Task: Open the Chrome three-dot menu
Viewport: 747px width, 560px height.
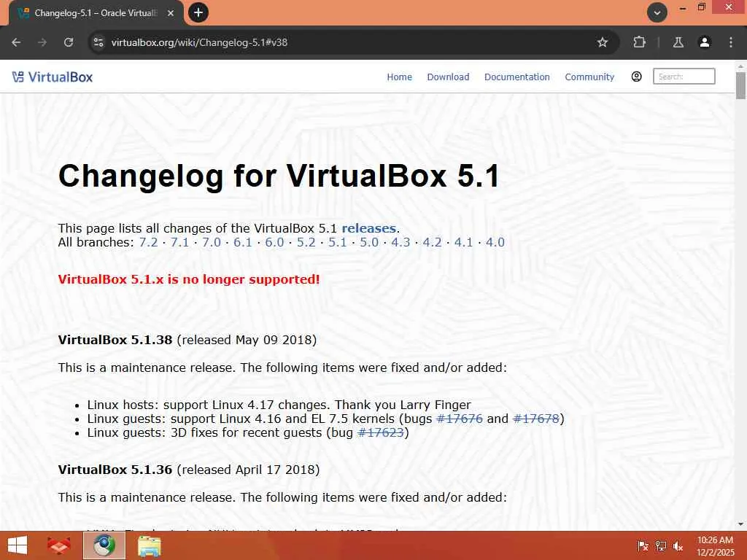Action: tap(731, 42)
